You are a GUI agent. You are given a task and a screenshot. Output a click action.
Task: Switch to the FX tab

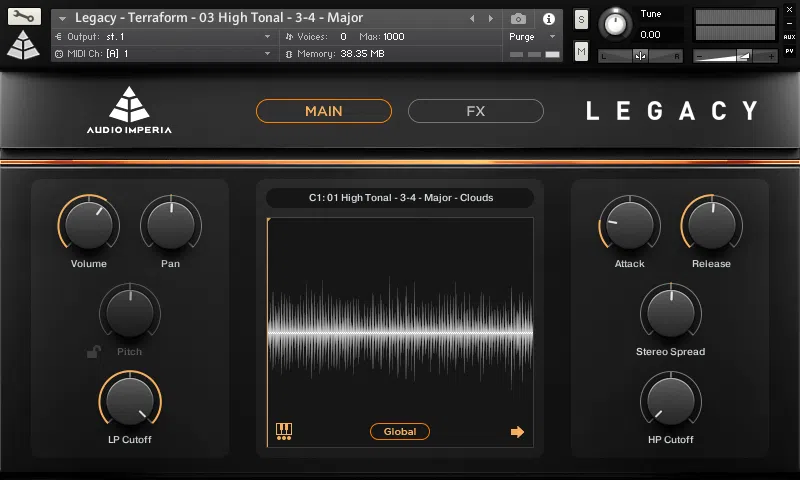click(476, 111)
